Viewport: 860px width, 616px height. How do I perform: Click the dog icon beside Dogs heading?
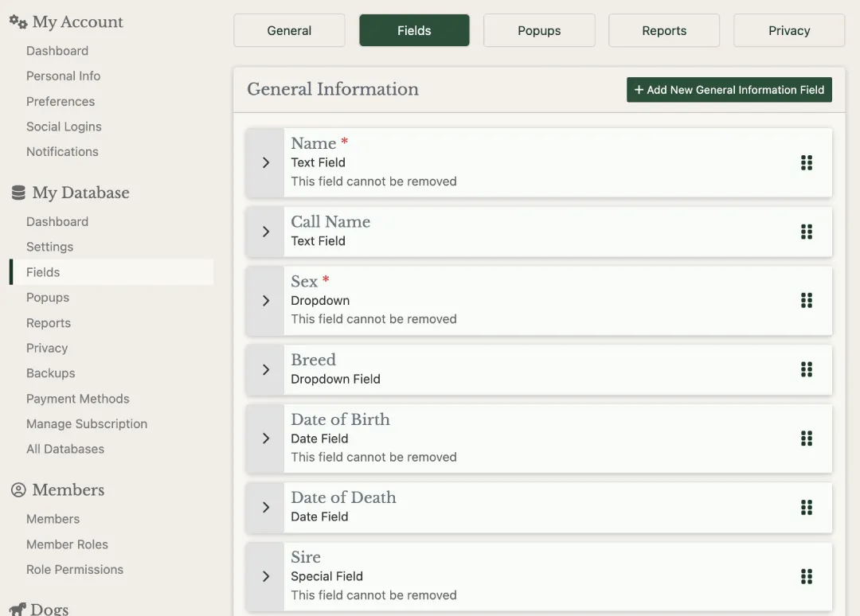[18, 609]
